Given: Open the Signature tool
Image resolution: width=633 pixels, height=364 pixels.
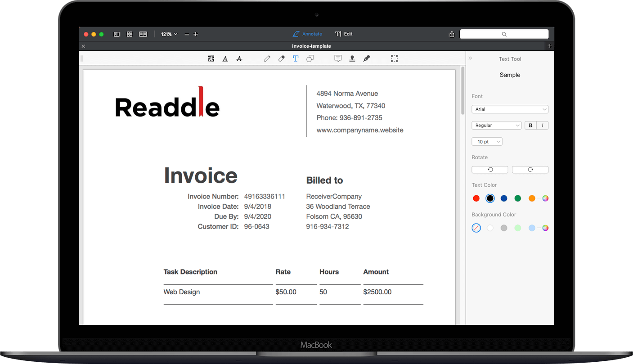Looking at the screenshot, I should pos(367,58).
